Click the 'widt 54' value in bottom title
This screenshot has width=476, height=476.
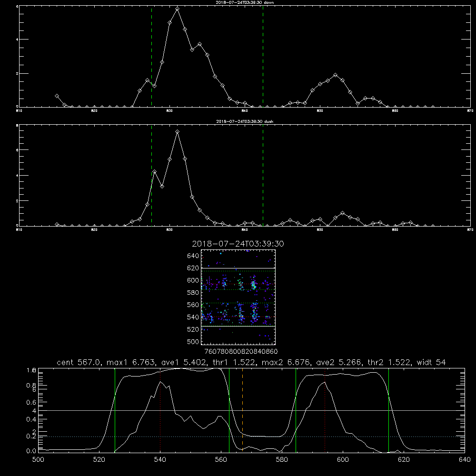431,362
